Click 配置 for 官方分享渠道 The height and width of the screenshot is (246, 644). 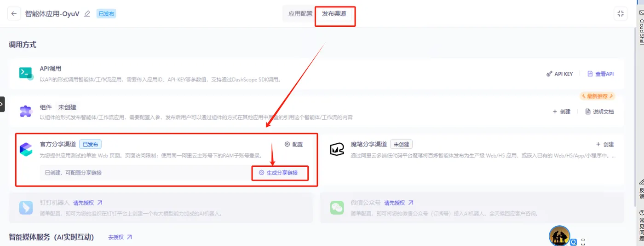coord(293,144)
